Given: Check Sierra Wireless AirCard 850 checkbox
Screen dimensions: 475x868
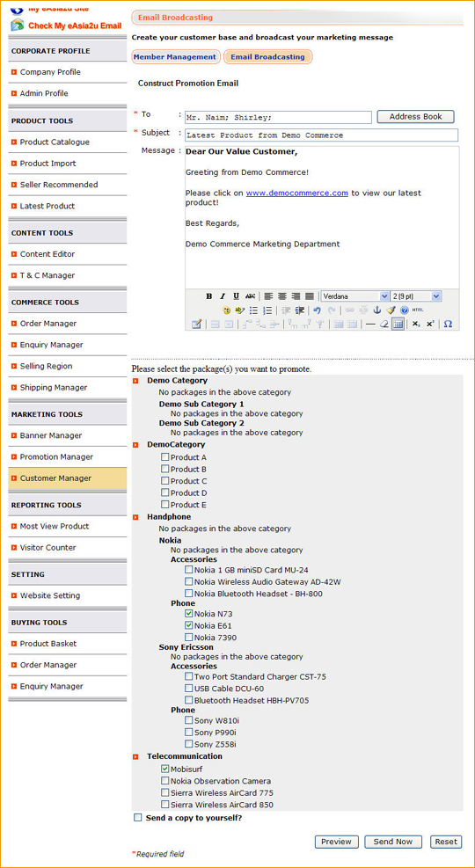Looking at the screenshot, I should point(165,805).
